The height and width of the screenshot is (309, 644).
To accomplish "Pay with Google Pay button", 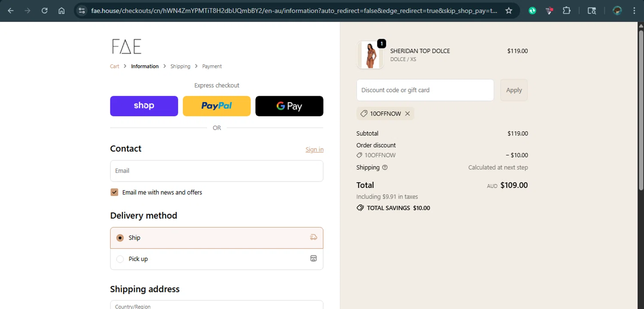I will (x=289, y=106).
